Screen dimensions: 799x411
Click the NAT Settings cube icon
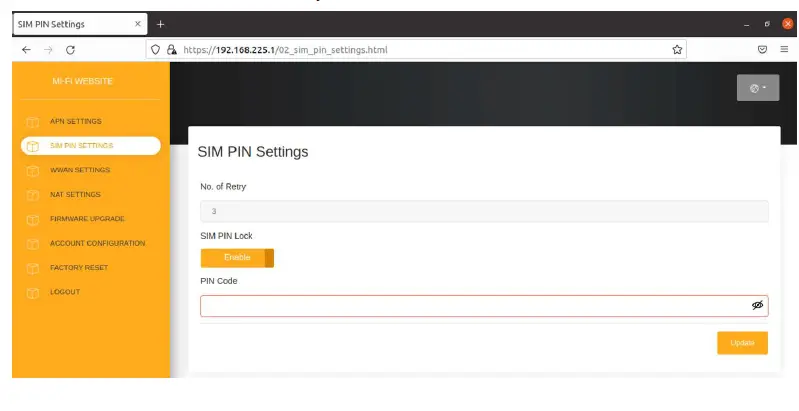pos(33,195)
